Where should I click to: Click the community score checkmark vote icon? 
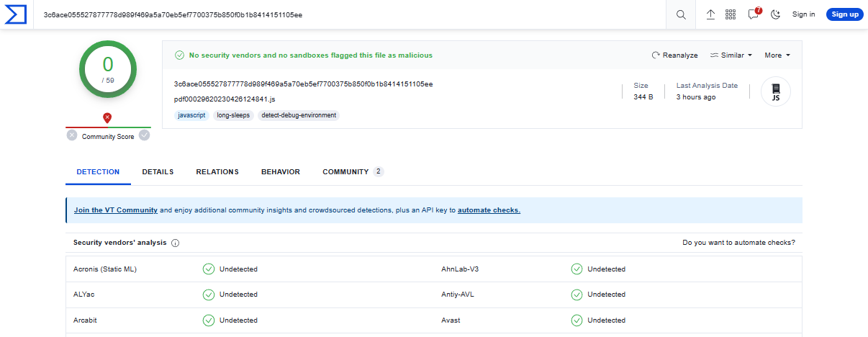click(145, 135)
